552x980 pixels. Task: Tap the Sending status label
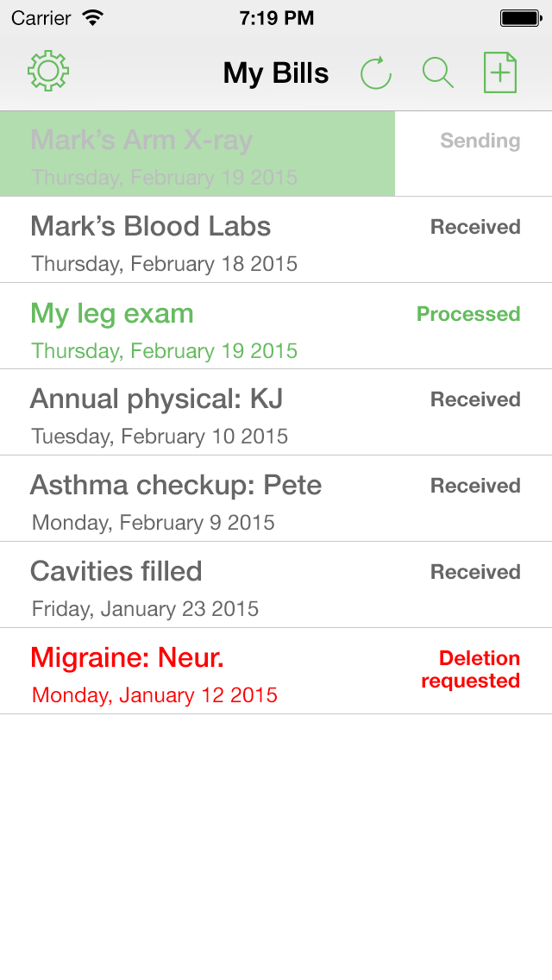(480, 141)
